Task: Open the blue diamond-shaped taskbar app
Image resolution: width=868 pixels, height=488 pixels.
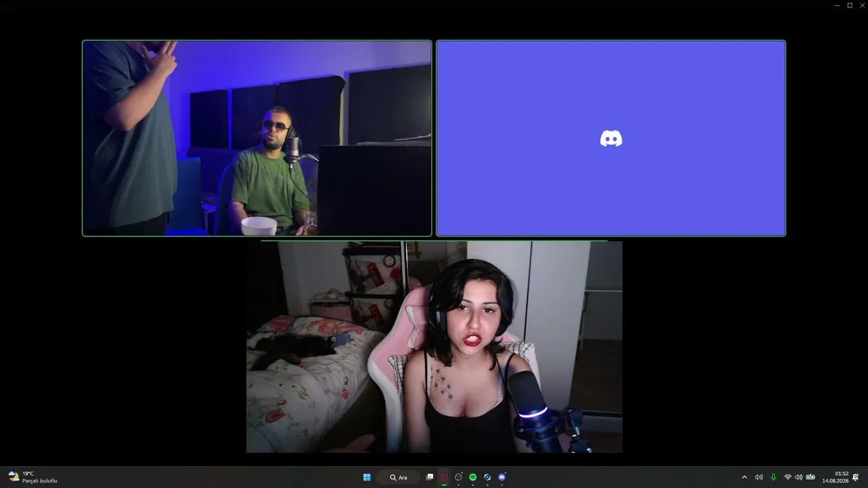Action: (487, 477)
